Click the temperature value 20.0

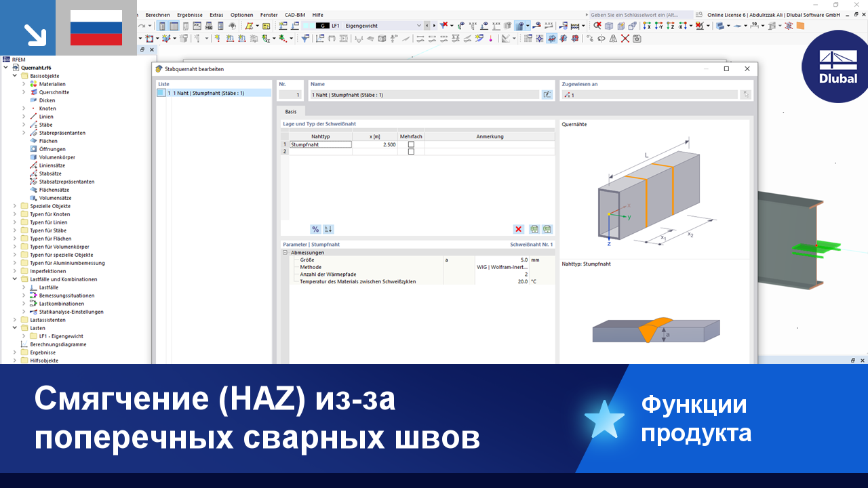click(x=502, y=281)
